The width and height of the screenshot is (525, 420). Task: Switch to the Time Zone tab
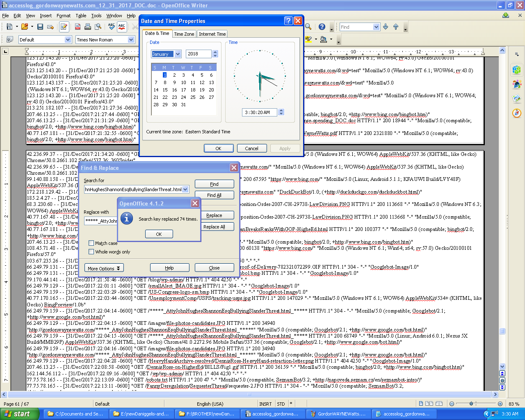184,34
